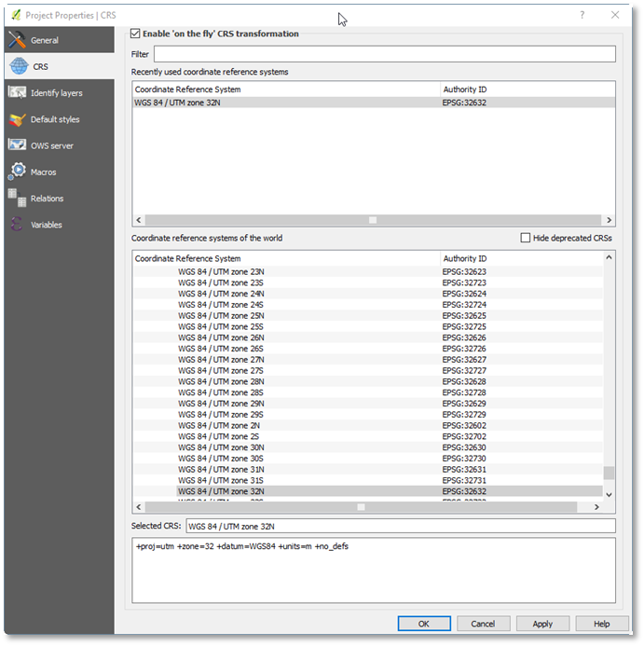Screen dimensions: 644x646
Task: Click the Filter text field
Action: (384, 54)
